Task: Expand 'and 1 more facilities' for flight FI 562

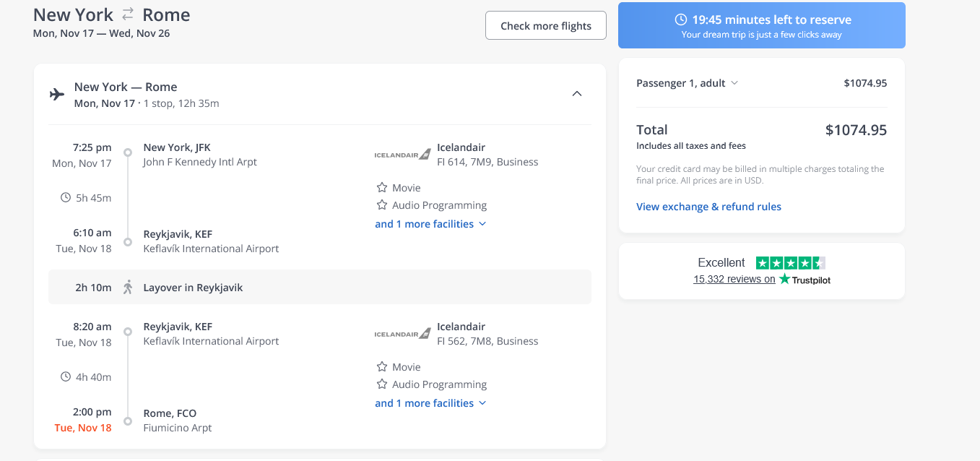Action: (x=430, y=403)
